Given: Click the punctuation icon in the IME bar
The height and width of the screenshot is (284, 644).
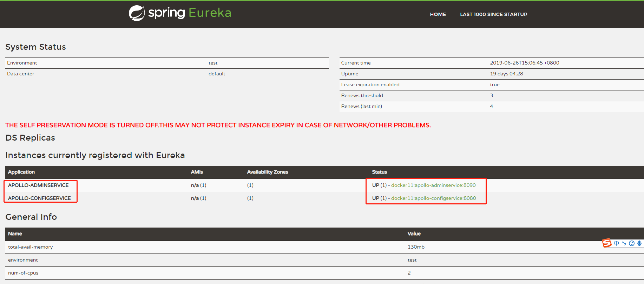Looking at the screenshot, I should click(624, 243).
